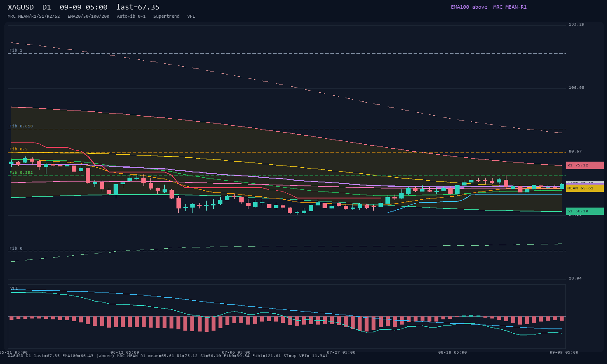This screenshot has height=364, width=607.
Task: Click the 08-18 05:00 date label
Action: (x=453, y=352)
